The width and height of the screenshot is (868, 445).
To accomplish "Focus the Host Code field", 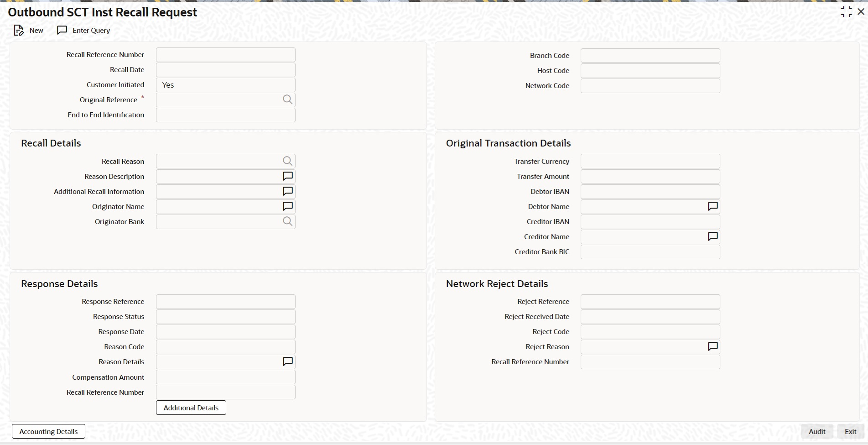I will [x=650, y=71].
